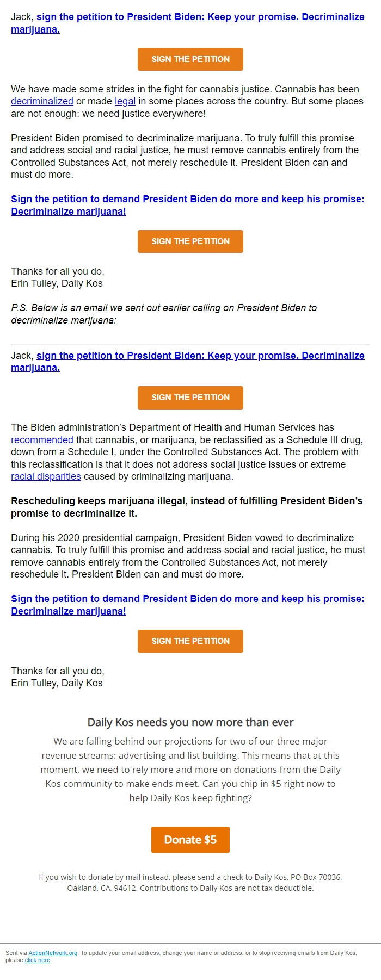Click the first bold 'Sign the petition to demand' link
381x980 pixels.
click(187, 199)
